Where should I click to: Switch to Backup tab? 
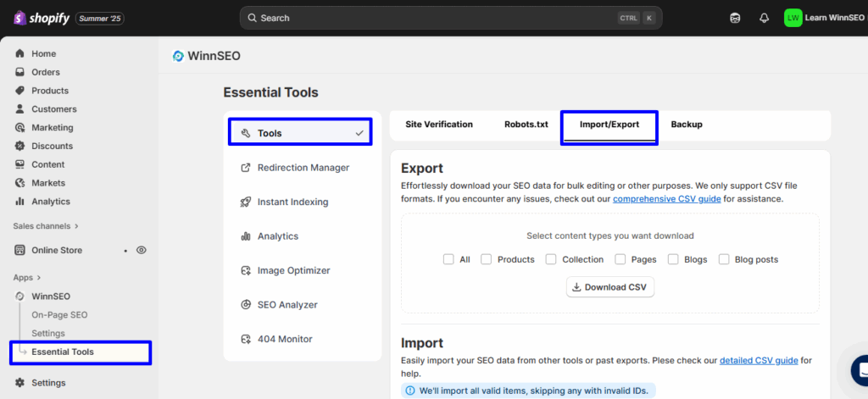tap(687, 125)
